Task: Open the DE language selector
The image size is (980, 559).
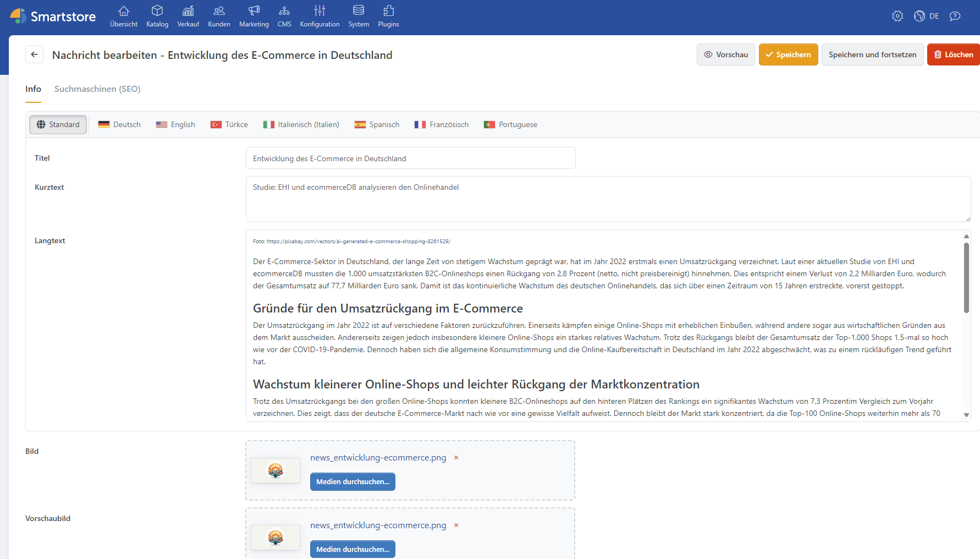Action: pyautogui.click(x=927, y=16)
